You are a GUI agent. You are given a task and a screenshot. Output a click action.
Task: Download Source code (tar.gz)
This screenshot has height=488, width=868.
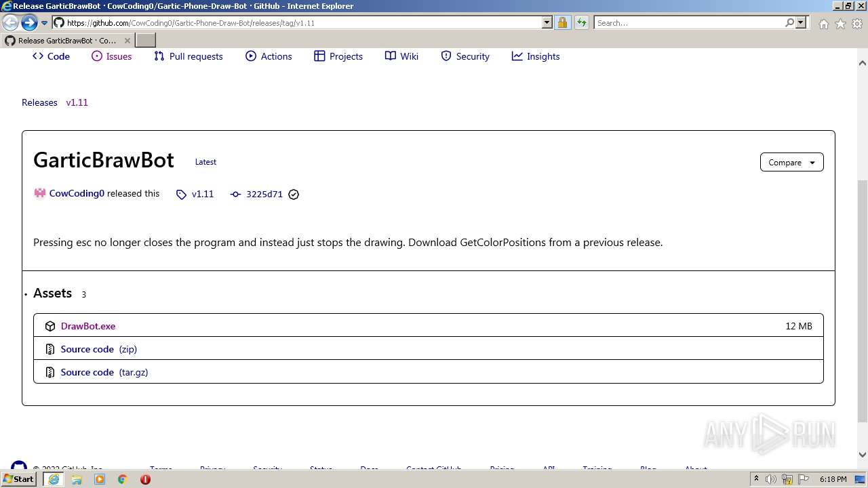click(x=104, y=372)
